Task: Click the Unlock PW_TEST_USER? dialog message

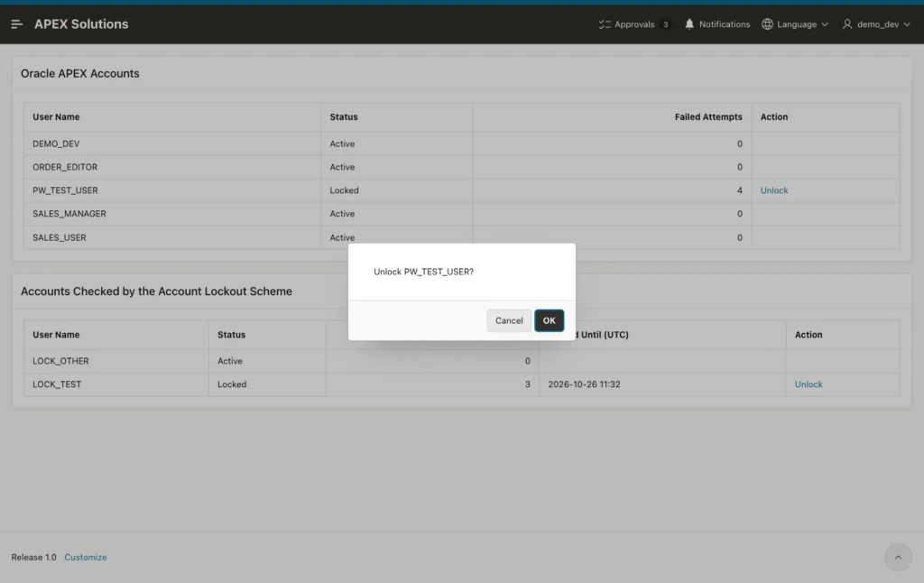Action: 423,272
